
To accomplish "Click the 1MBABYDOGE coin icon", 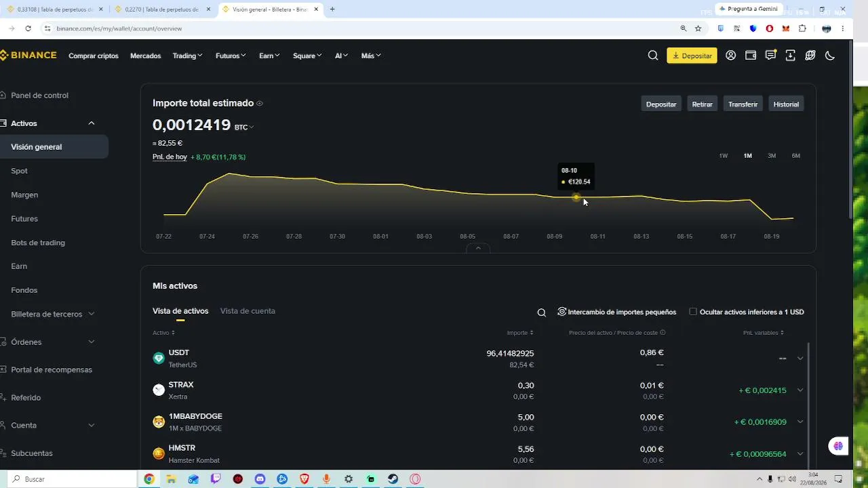I will point(159,422).
